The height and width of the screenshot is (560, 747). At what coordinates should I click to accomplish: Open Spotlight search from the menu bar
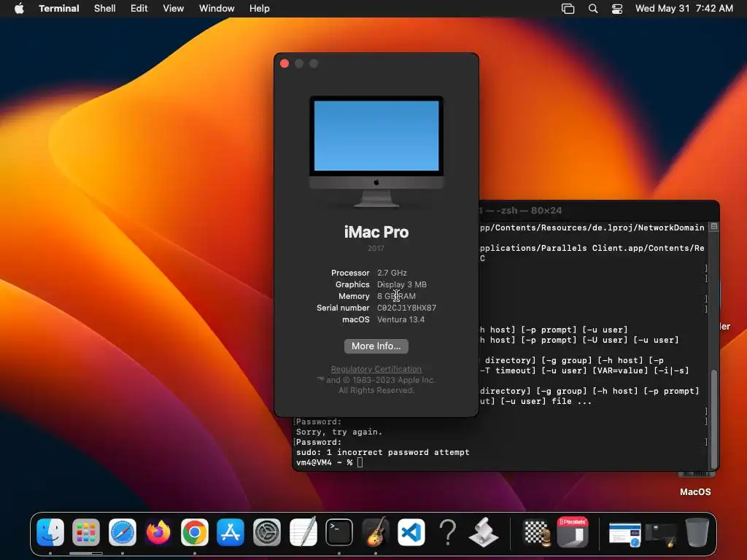[592, 9]
